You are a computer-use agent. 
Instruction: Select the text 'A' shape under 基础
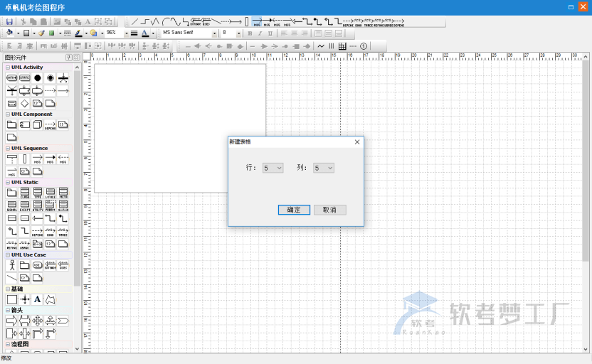[x=38, y=299]
